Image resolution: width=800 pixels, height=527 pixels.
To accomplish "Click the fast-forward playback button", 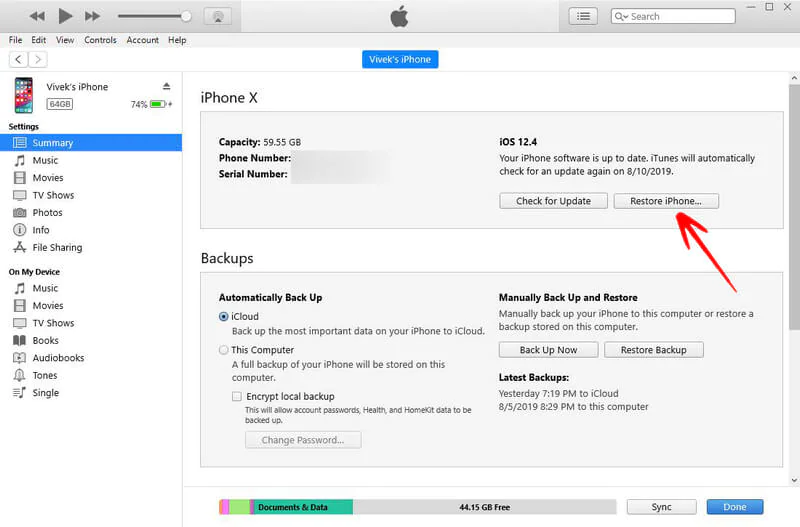I will click(x=92, y=16).
